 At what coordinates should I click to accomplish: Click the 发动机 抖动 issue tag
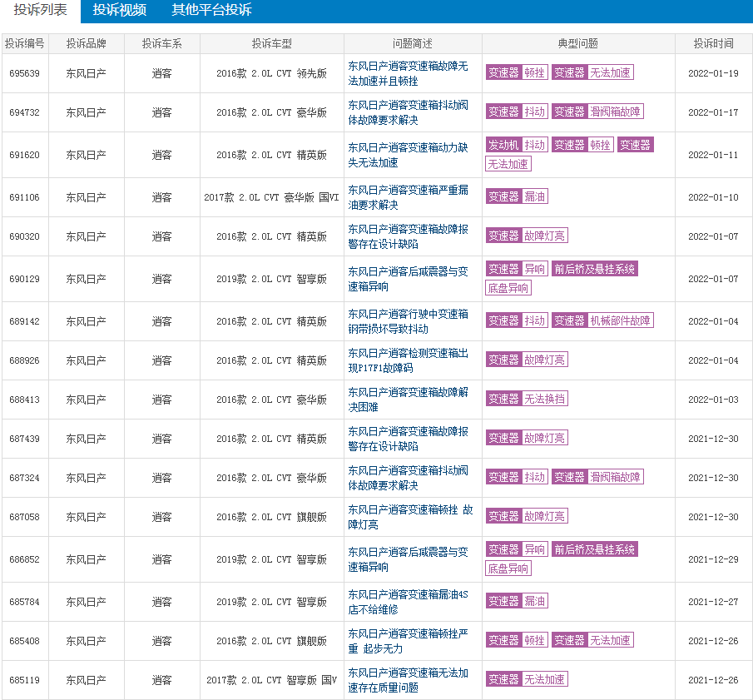click(517, 145)
